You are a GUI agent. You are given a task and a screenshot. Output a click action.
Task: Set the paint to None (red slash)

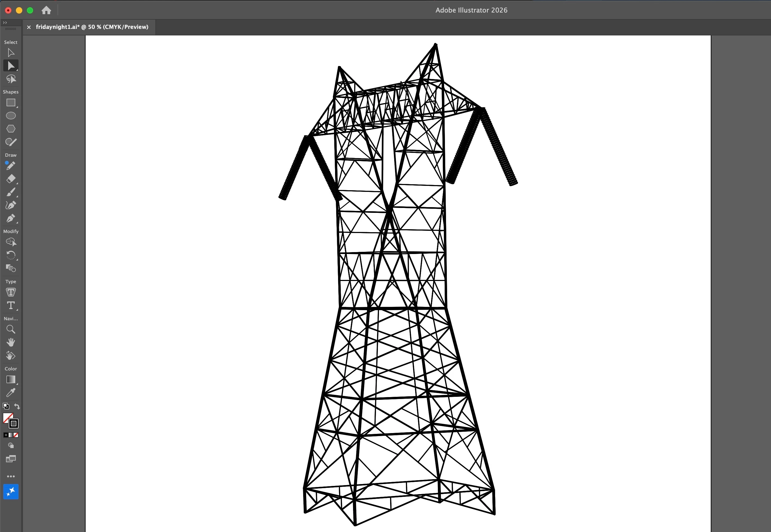(x=16, y=435)
